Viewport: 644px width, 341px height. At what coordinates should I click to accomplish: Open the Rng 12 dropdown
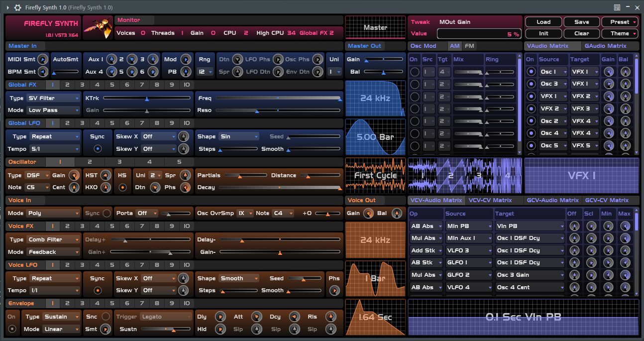(206, 72)
